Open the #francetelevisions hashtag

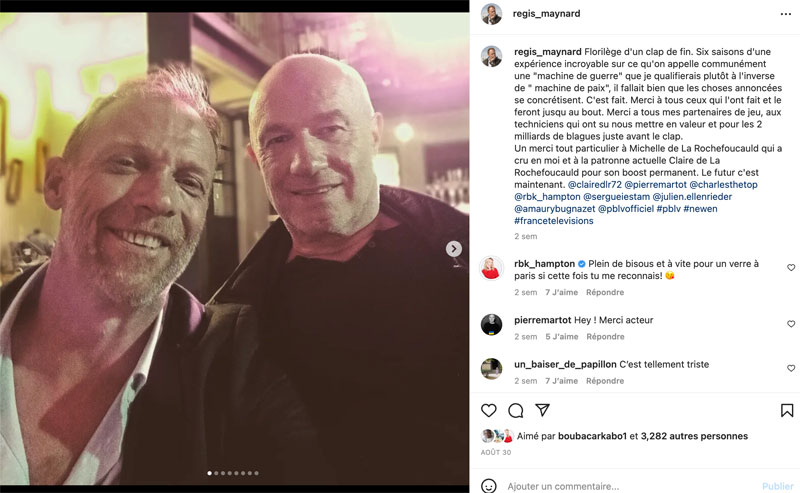[553, 221]
